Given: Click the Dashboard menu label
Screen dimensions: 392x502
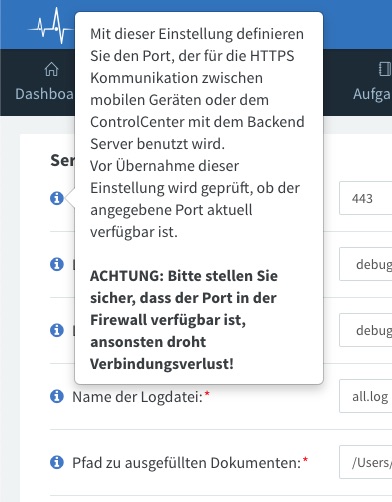Looking at the screenshot, I should click(x=45, y=94).
